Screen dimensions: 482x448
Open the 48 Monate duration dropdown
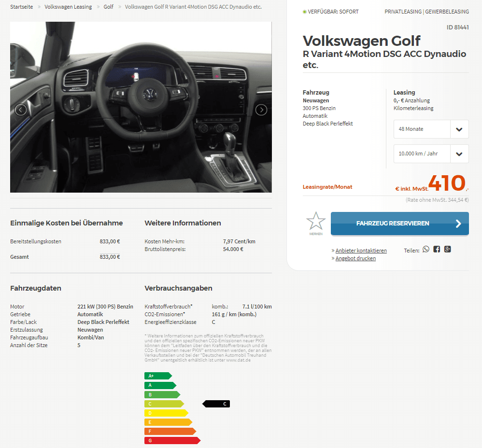[431, 129]
